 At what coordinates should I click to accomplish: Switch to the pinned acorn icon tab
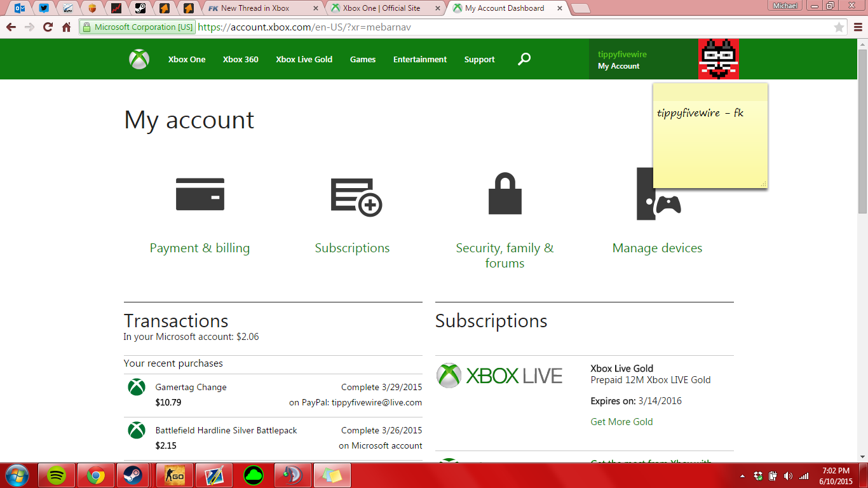92,8
